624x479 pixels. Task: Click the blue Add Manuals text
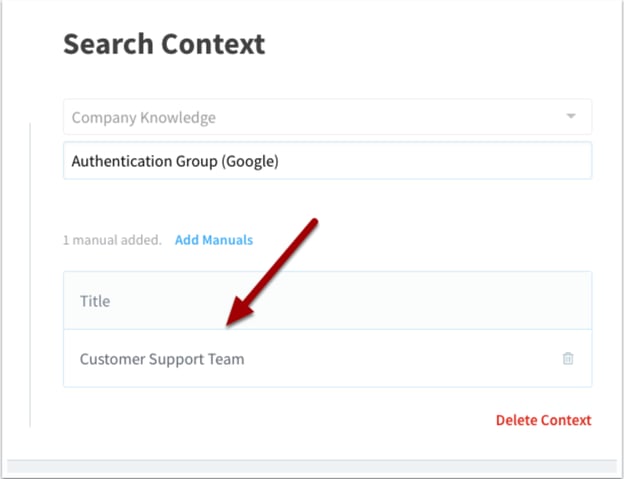pos(214,240)
